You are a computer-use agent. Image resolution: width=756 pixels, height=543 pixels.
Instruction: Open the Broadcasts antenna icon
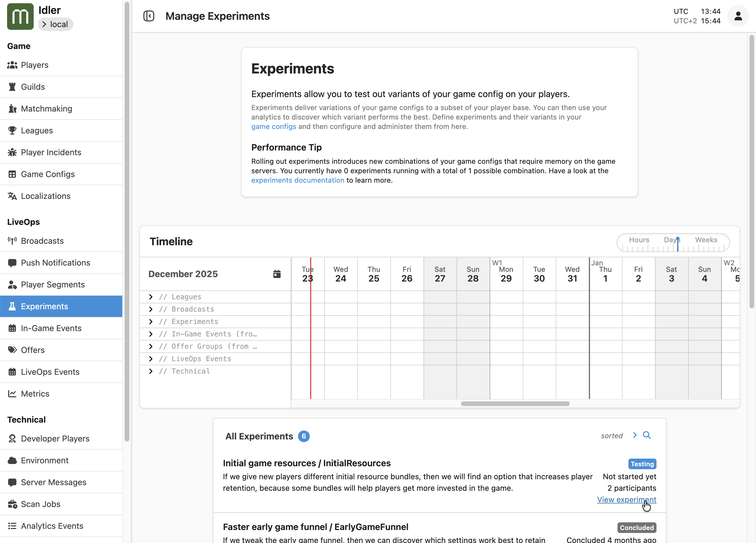coord(13,241)
